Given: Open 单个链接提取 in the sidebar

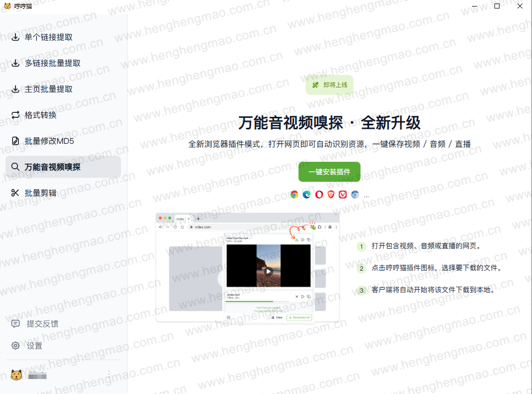Looking at the screenshot, I should [48, 37].
